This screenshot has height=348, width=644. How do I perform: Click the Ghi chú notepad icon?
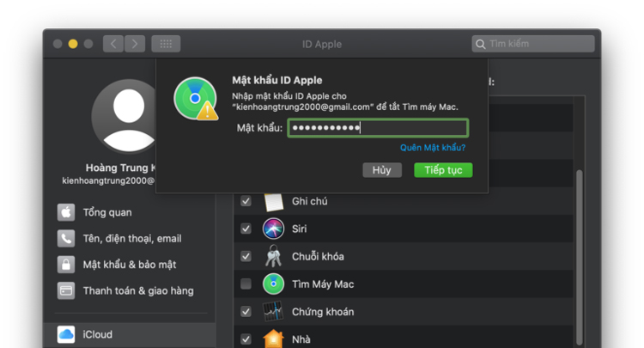274,201
